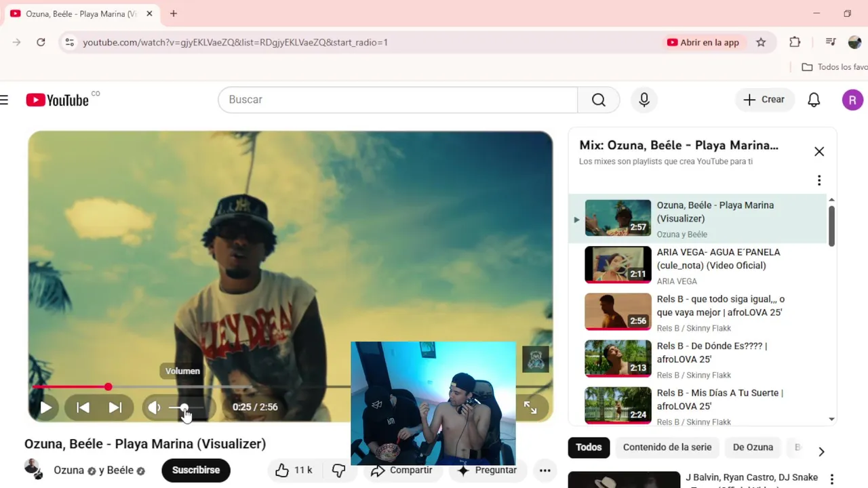Open browser media controls icon
Image resolution: width=868 pixels, height=488 pixels.
(831, 42)
